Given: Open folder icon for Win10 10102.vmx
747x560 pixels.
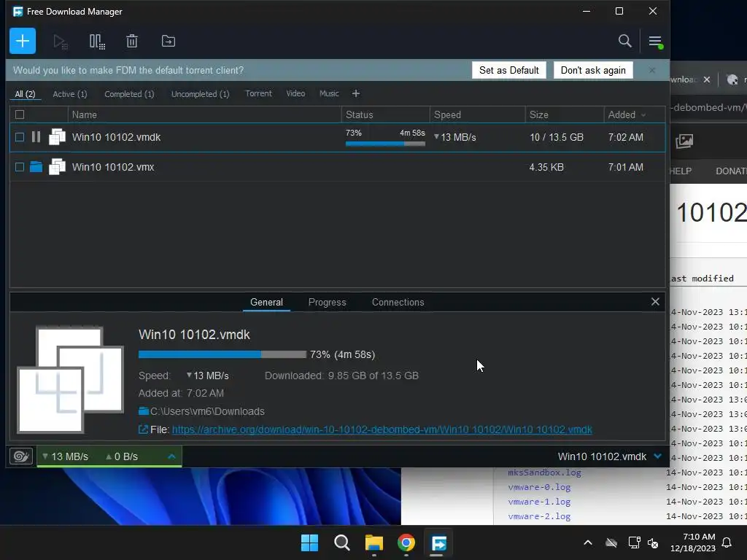Looking at the screenshot, I should (36, 167).
